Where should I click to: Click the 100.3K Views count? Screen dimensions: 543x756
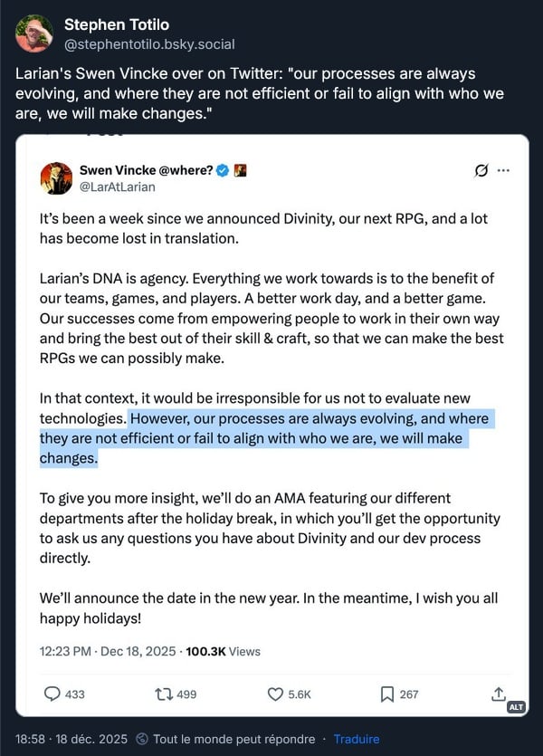pos(223,651)
